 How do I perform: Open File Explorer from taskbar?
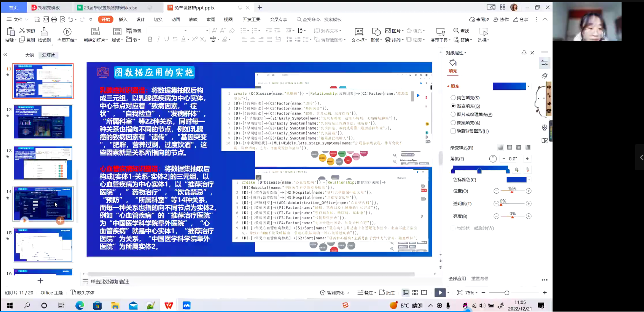115,305
